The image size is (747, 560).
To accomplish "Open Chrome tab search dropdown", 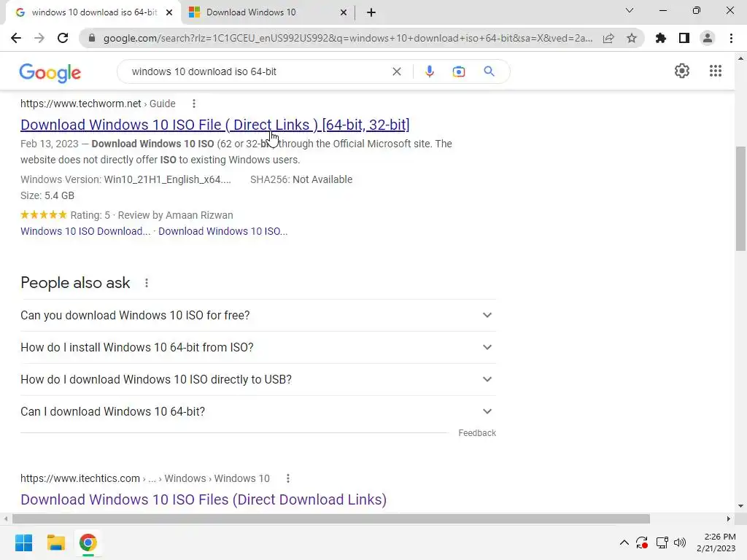I will pyautogui.click(x=630, y=10).
